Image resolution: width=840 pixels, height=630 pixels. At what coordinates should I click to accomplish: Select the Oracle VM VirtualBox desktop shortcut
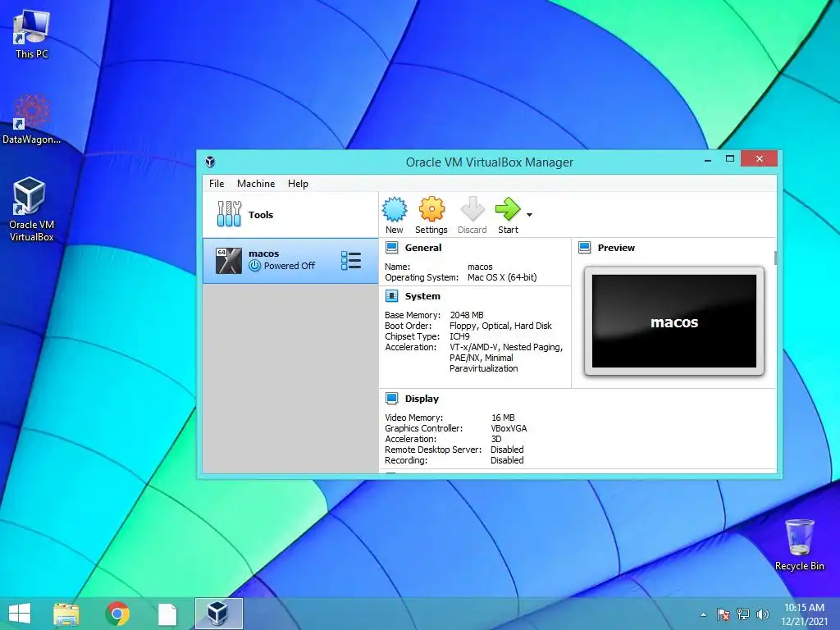coord(32,210)
